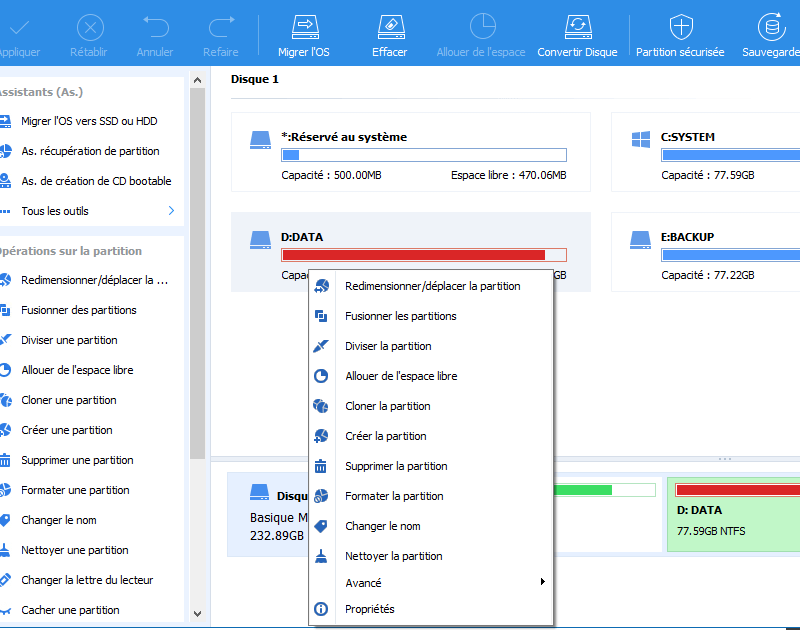Click the trash icon next to Supprimer la partition
This screenshot has height=630, width=800.
click(321, 466)
